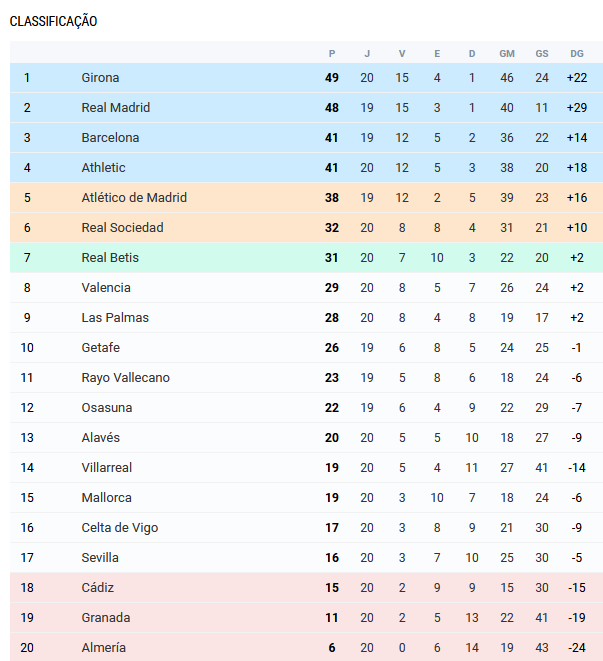
Task: Open the Las Palmas team link
Action: pyautogui.click(x=115, y=318)
